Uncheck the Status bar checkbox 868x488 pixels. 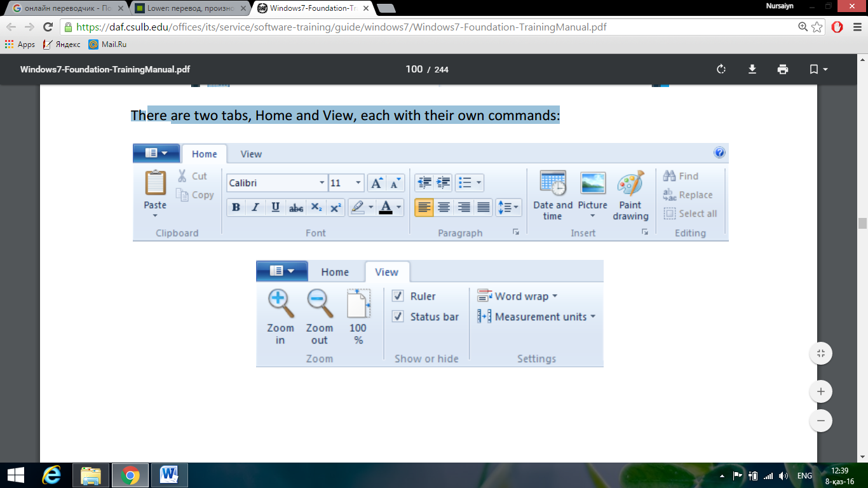tap(398, 316)
